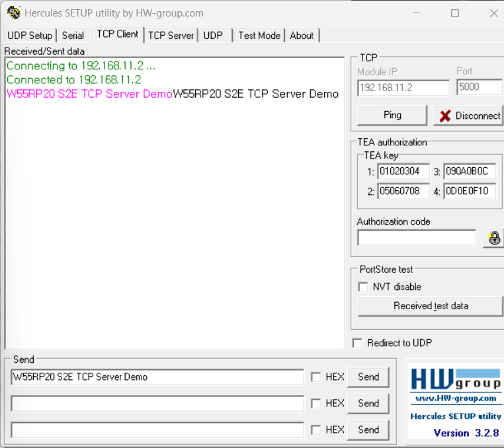
Task: Open the Serial tab
Action: [73, 36]
